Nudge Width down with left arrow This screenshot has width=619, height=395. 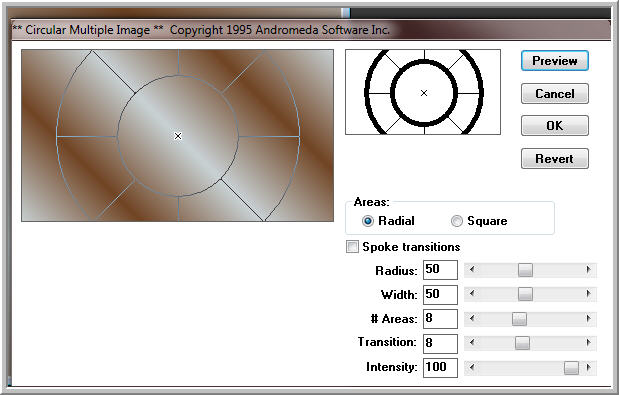472,294
